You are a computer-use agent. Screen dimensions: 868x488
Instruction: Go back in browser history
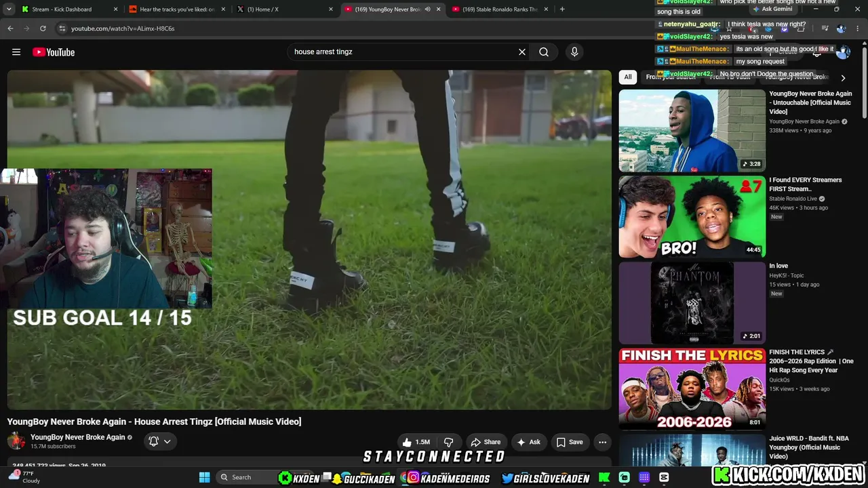click(10, 28)
